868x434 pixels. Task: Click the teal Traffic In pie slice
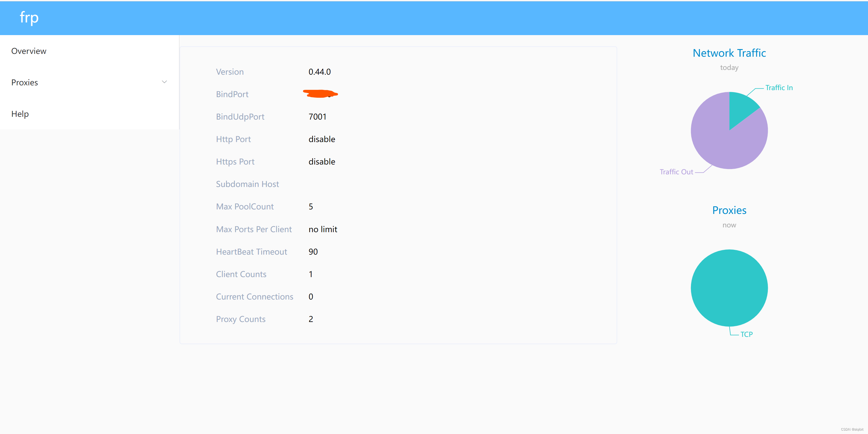pos(741,108)
